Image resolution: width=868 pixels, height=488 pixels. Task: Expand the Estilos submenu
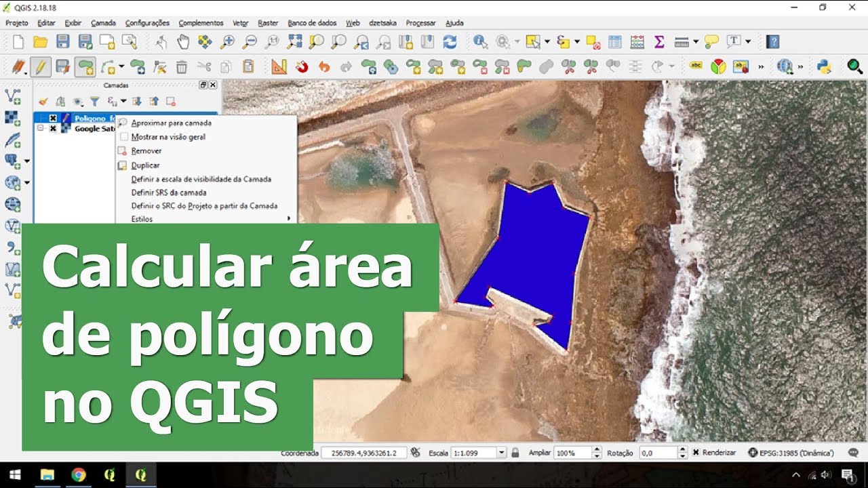click(x=290, y=219)
